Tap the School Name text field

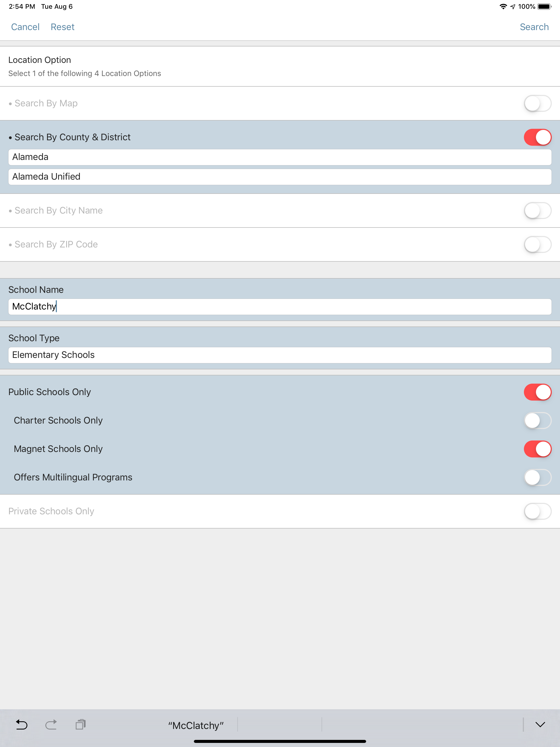[x=280, y=307]
